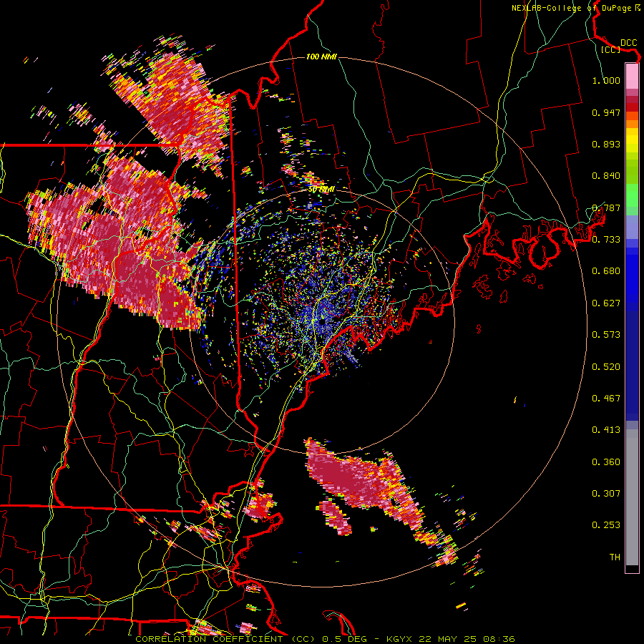The image size is (644, 644).
Task: Click the 0.840 legend value
Action: (606, 176)
